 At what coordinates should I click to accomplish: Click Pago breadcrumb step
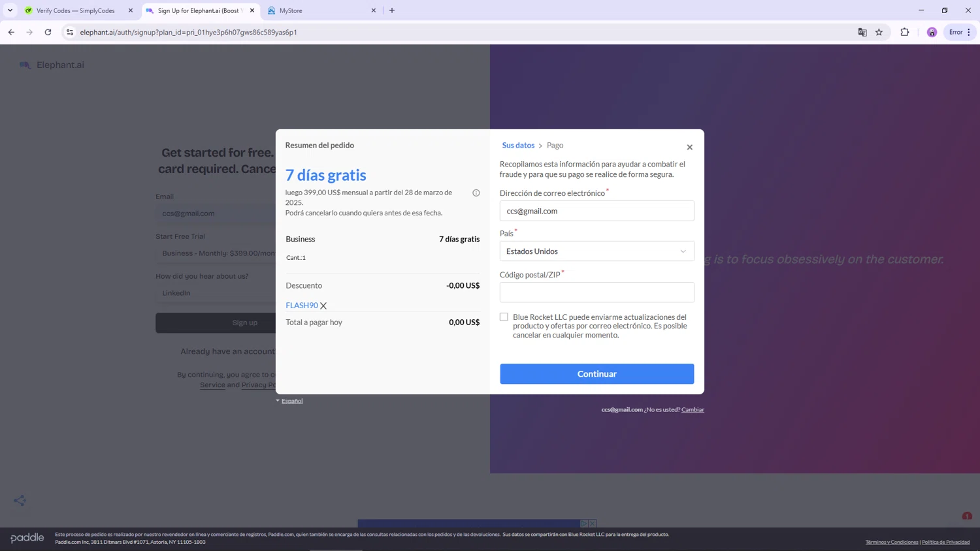tap(555, 146)
